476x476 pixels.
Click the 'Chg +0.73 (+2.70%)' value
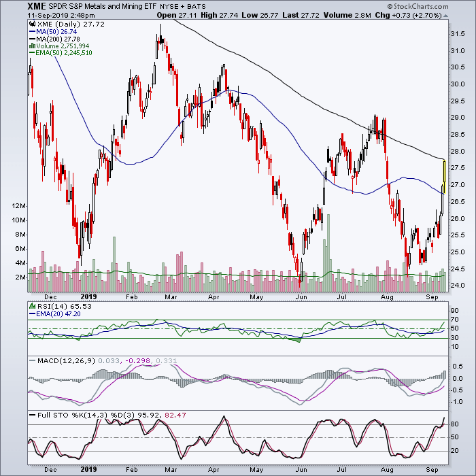408,15
